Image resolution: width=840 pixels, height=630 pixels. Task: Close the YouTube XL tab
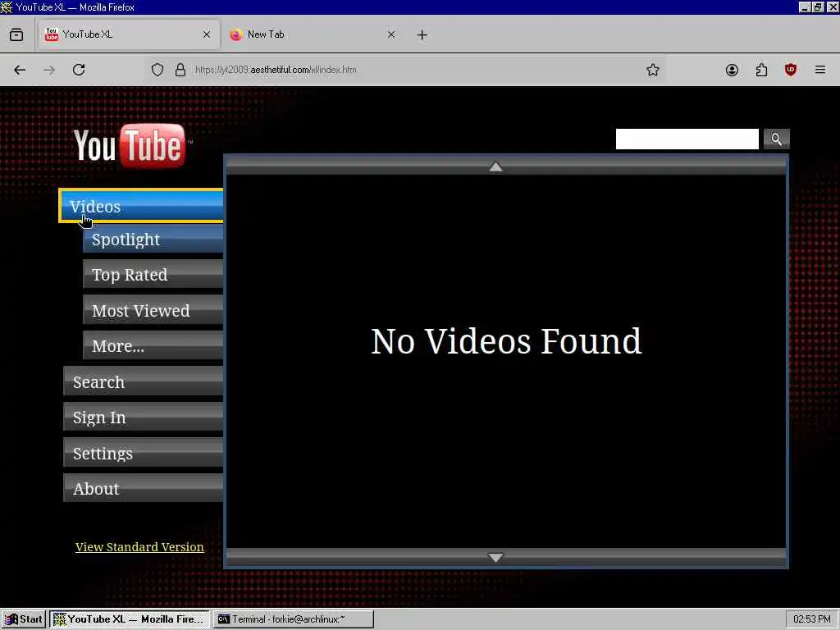(x=206, y=34)
